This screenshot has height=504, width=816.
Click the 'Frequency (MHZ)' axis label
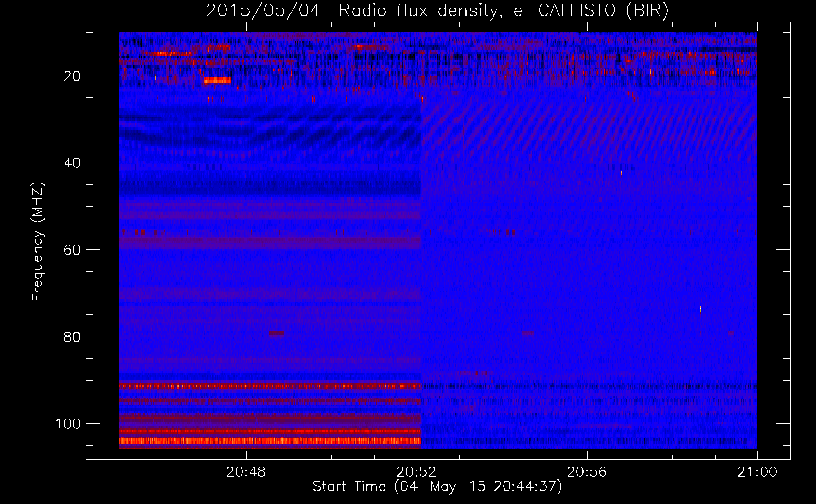(x=38, y=241)
